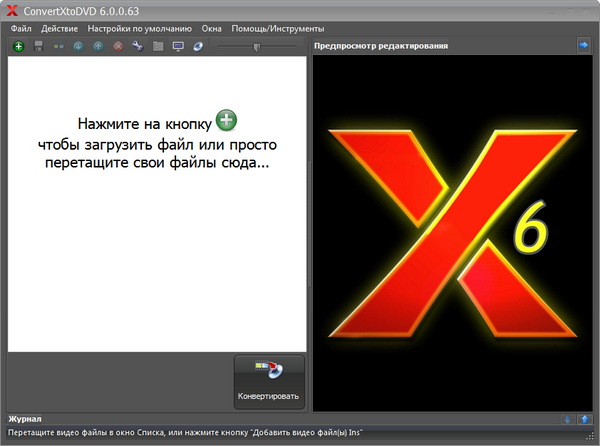Viewport: 600px width, 446px height.
Task: Click the Move item up arrow icon
Action: point(98,46)
